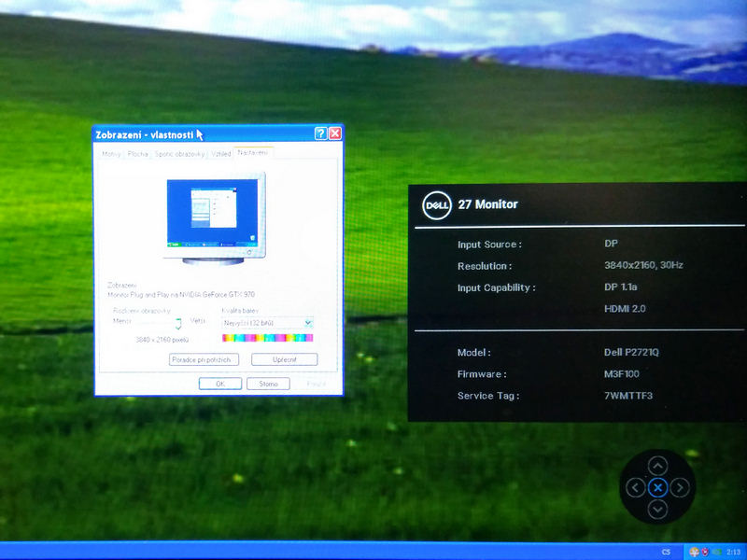Close the Zobrazení - vlastnosti dialog
The image size is (747, 560).
[335, 133]
